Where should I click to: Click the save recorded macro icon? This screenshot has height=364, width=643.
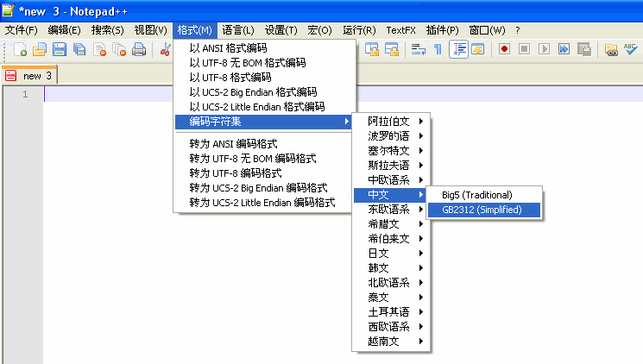click(584, 49)
